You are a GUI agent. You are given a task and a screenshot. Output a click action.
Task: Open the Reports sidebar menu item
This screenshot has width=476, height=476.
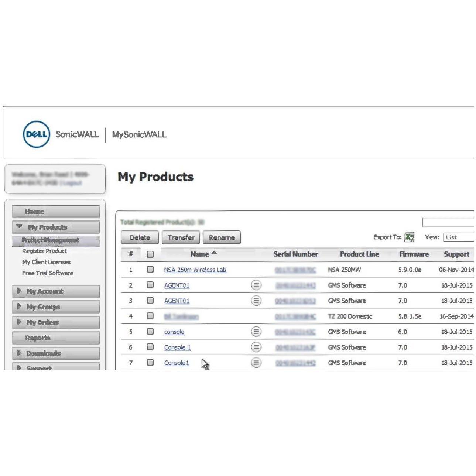click(x=56, y=338)
